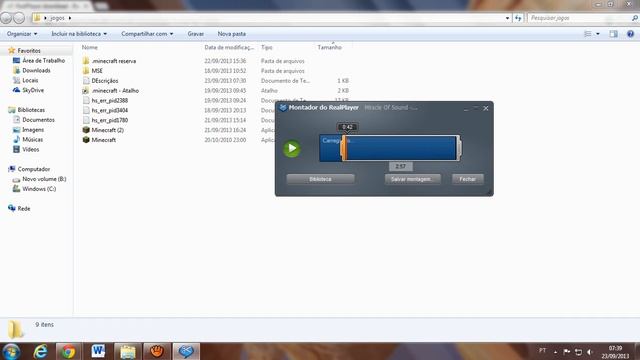Click the orange start trim handle
Image resolution: width=640 pixels, height=360 pixels.
point(344,148)
